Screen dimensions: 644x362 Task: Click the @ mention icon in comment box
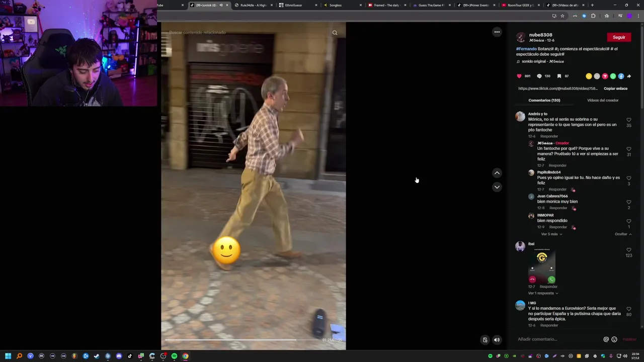click(606, 339)
